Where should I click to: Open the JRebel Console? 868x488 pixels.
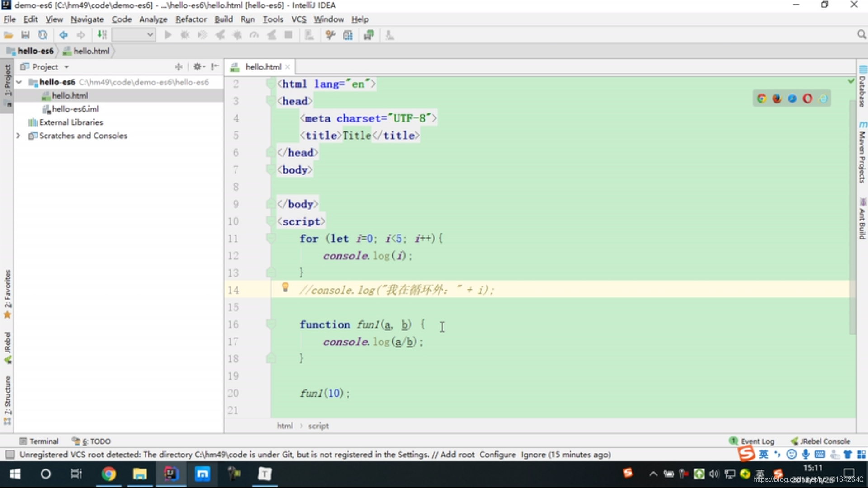pyautogui.click(x=820, y=441)
